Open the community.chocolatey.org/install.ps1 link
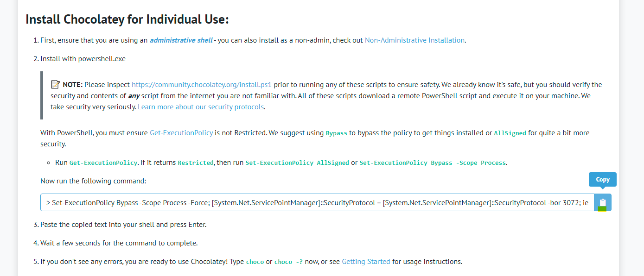The width and height of the screenshot is (644, 276). click(202, 85)
